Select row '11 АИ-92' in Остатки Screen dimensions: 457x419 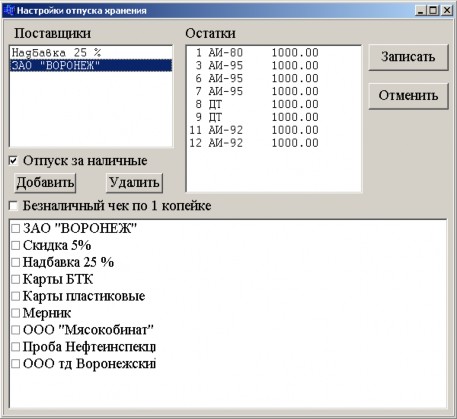pos(273,130)
